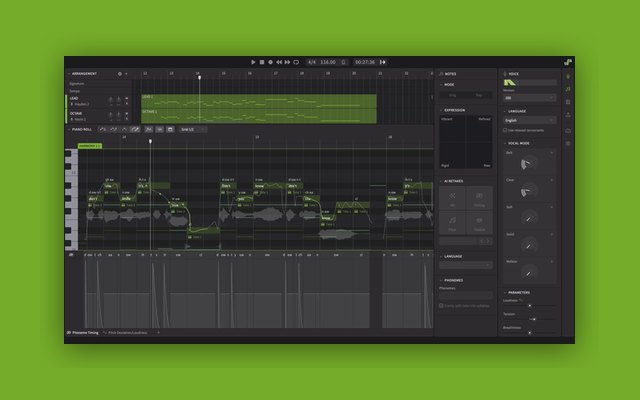
Task: Add a track with plus icon
Action: pos(126,74)
